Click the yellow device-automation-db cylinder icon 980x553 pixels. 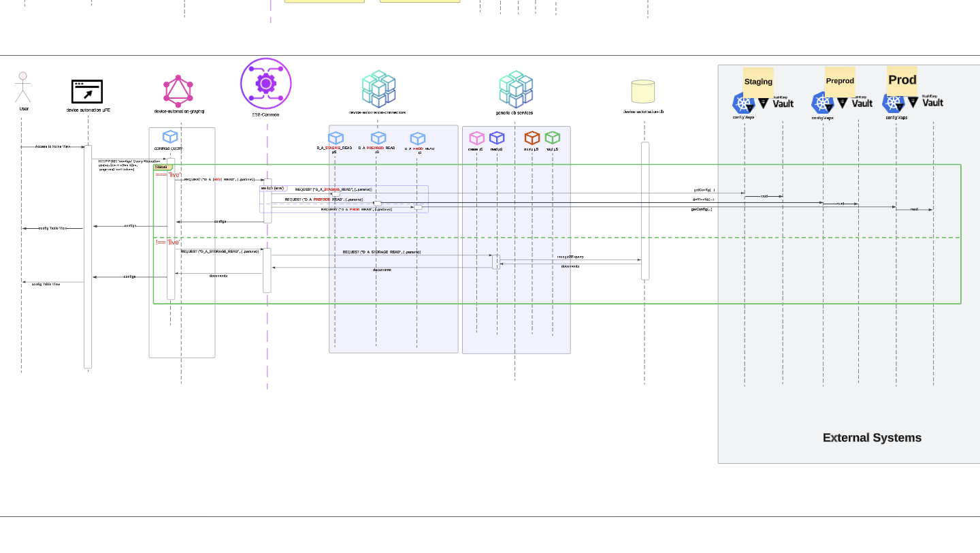pyautogui.click(x=643, y=92)
